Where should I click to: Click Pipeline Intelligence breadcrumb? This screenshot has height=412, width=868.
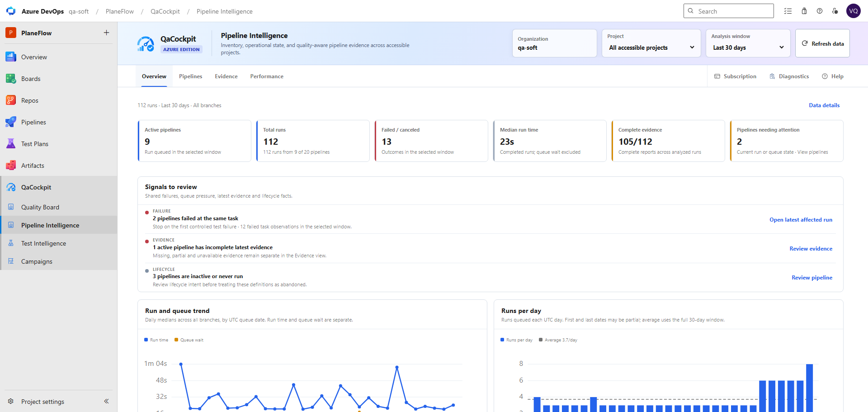(x=224, y=11)
